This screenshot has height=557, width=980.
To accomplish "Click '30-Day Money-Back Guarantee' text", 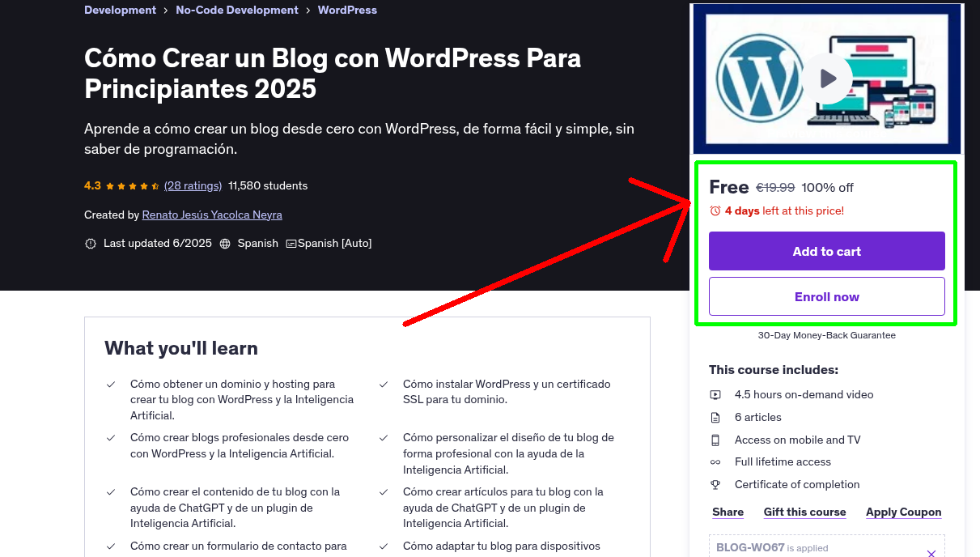I will (x=827, y=335).
